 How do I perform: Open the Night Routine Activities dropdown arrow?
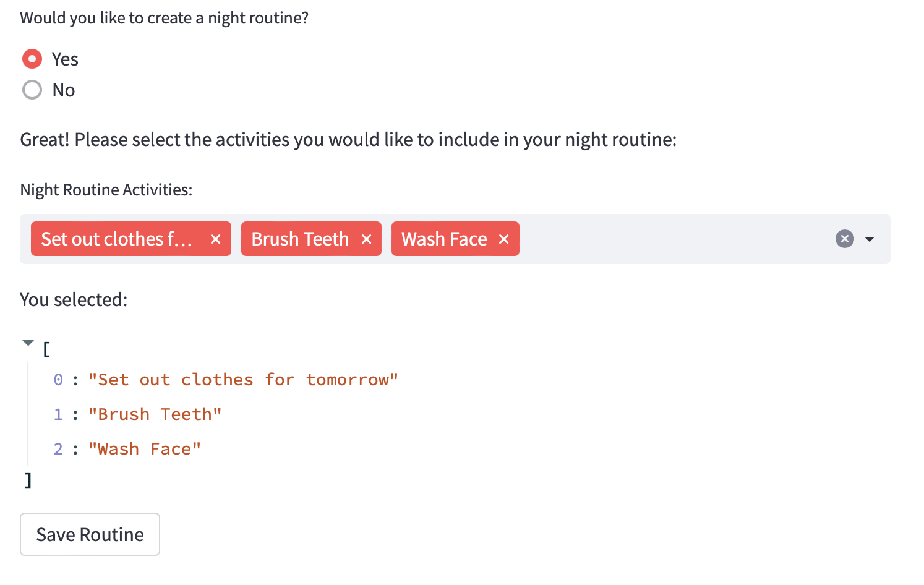click(869, 239)
